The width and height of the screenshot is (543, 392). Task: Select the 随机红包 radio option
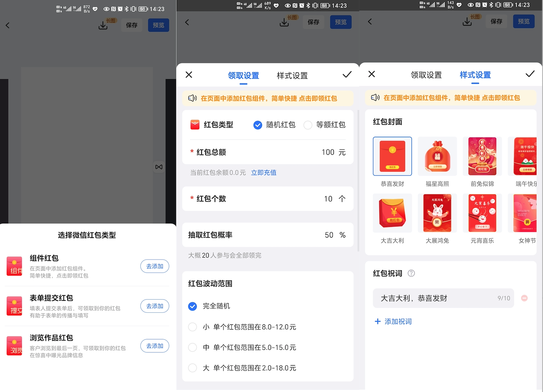click(258, 125)
